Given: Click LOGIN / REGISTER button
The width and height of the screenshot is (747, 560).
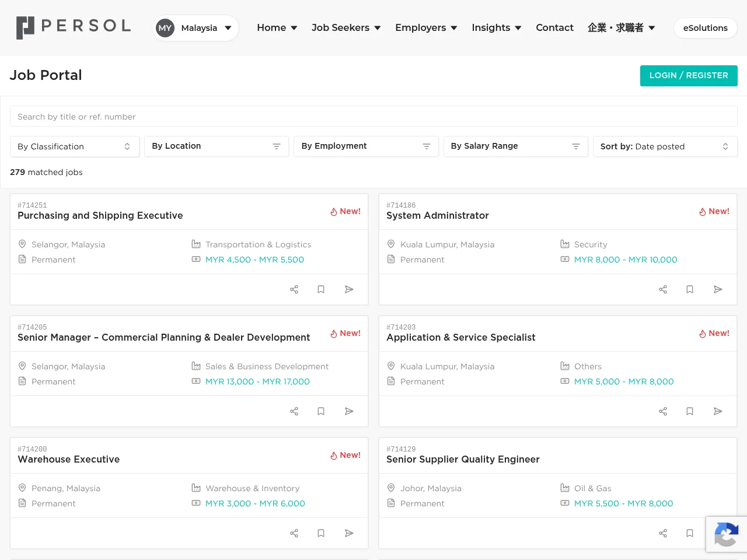Looking at the screenshot, I should pos(689,76).
